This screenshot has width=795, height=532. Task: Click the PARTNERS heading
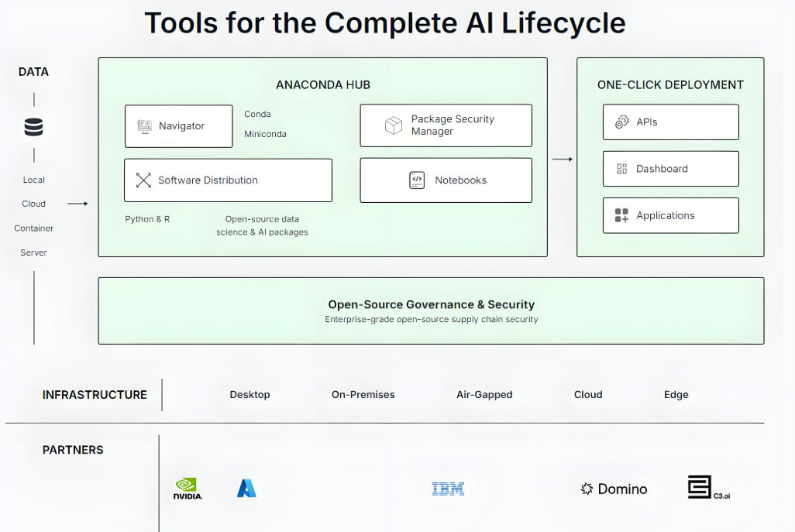tap(73, 450)
